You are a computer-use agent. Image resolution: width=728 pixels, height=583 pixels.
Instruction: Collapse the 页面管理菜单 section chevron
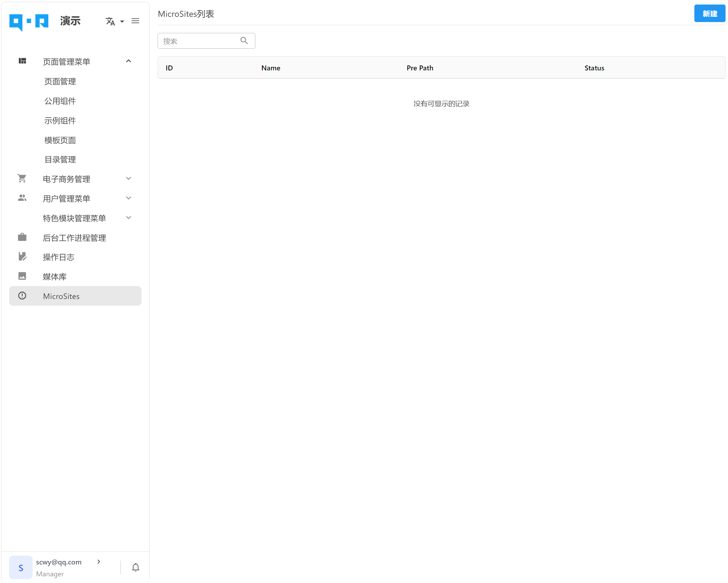pyautogui.click(x=129, y=61)
